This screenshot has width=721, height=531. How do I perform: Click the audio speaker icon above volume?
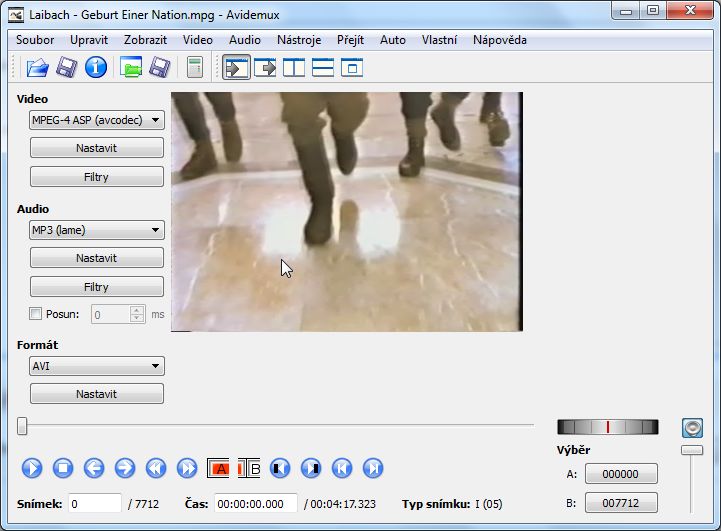tap(691, 428)
